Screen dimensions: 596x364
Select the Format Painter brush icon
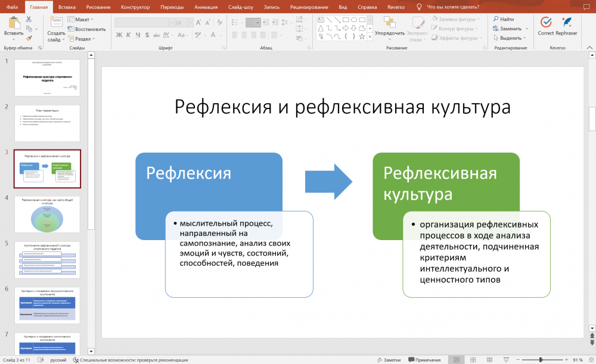pos(29,38)
